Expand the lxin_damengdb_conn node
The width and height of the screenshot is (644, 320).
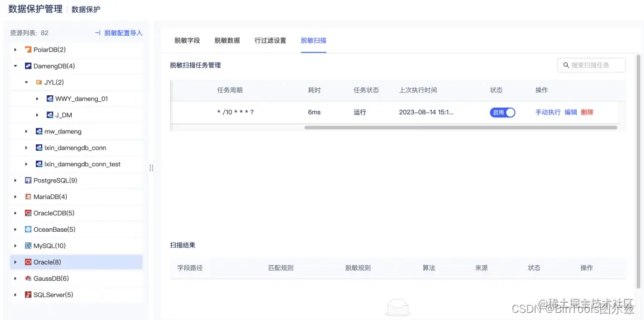(26, 148)
